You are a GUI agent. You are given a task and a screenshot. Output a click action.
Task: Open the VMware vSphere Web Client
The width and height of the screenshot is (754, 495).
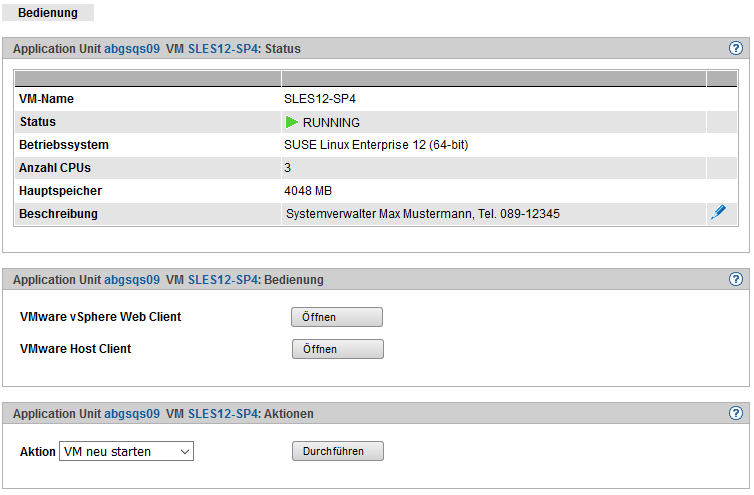pos(337,317)
